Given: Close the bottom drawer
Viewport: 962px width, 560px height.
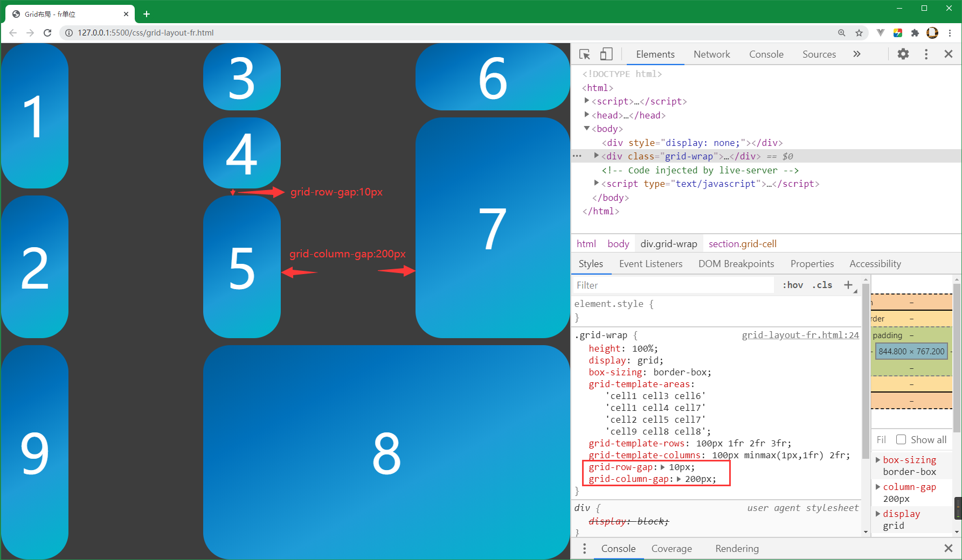Looking at the screenshot, I should tap(949, 548).
